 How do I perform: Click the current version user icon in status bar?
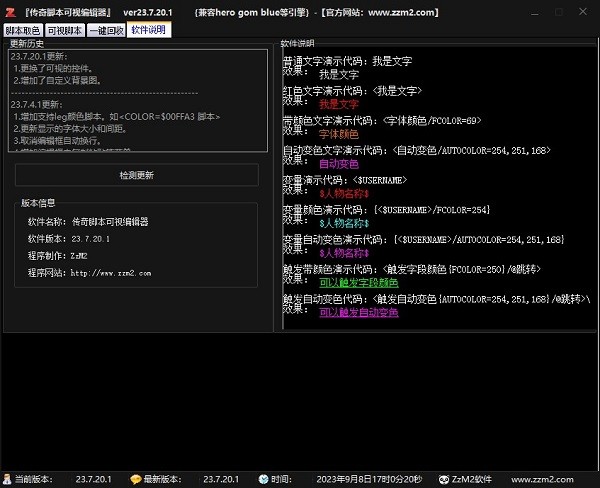point(8,479)
